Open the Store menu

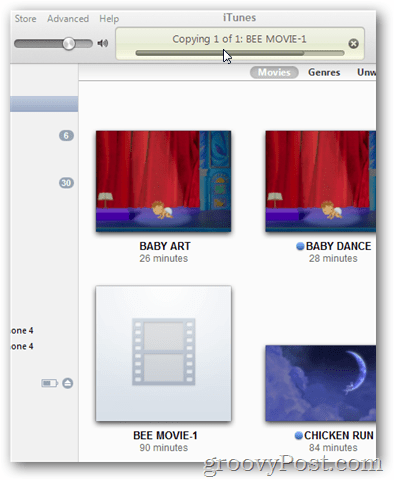click(25, 19)
